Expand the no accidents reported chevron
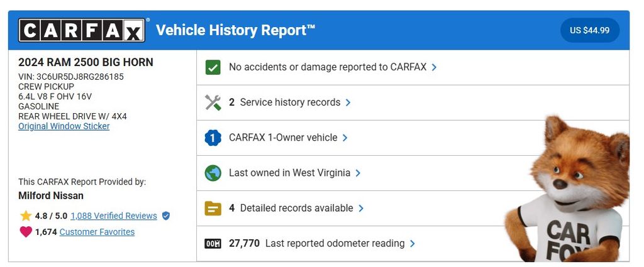The width and height of the screenshot is (644, 267). click(x=435, y=67)
